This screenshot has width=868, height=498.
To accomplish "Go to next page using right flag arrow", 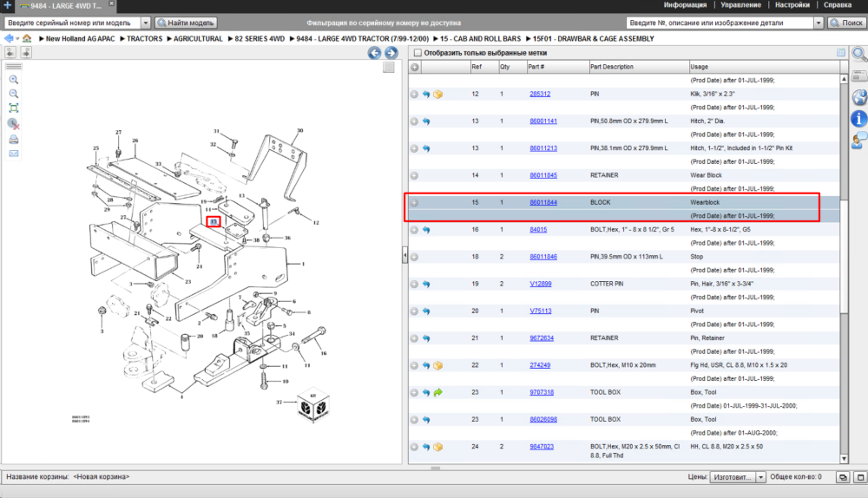I will [x=26, y=52].
